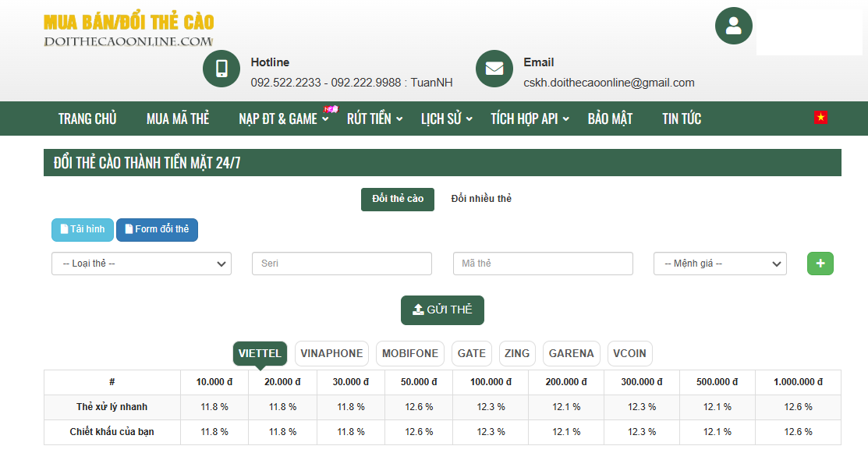Switch to Đổi nhiều thẻ tab

pyautogui.click(x=481, y=199)
